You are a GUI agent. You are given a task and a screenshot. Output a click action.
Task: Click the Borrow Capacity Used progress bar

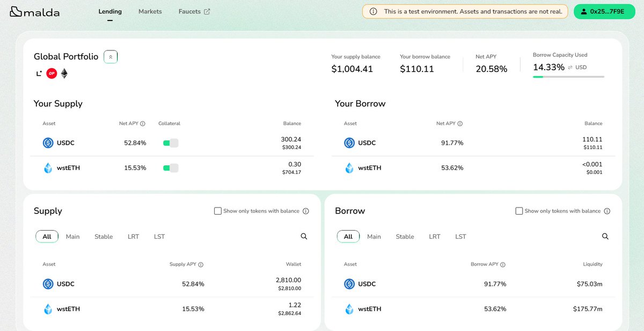click(568, 77)
